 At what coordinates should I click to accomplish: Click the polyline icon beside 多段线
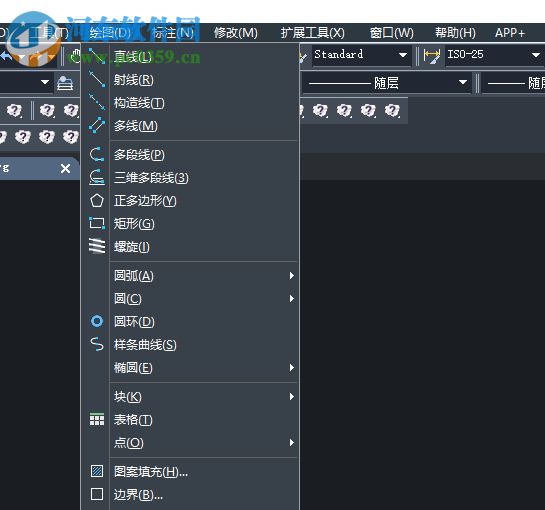point(97,154)
